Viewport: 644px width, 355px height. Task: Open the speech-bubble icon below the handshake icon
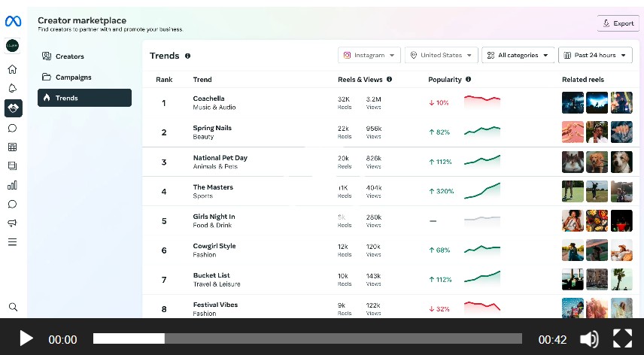[12, 128]
